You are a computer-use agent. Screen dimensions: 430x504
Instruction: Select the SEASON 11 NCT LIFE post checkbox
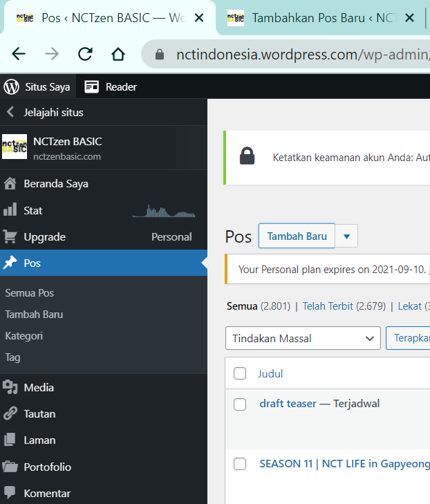click(240, 464)
